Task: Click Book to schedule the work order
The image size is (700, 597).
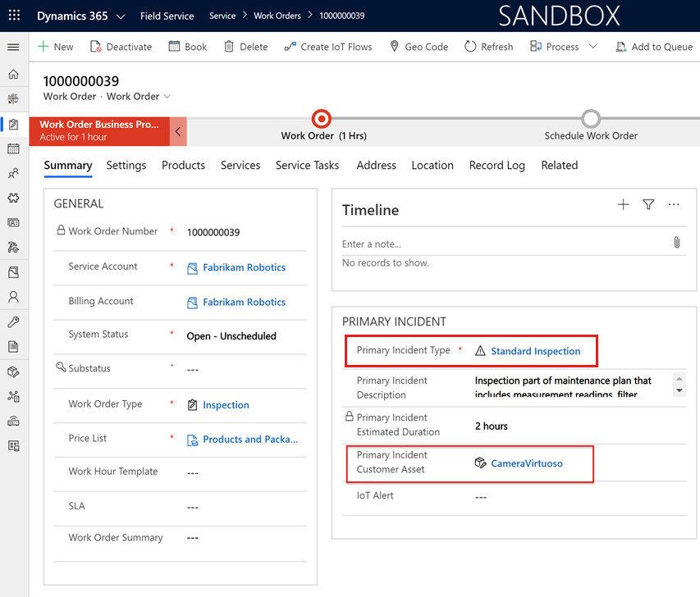Action: (x=187, y=47)
